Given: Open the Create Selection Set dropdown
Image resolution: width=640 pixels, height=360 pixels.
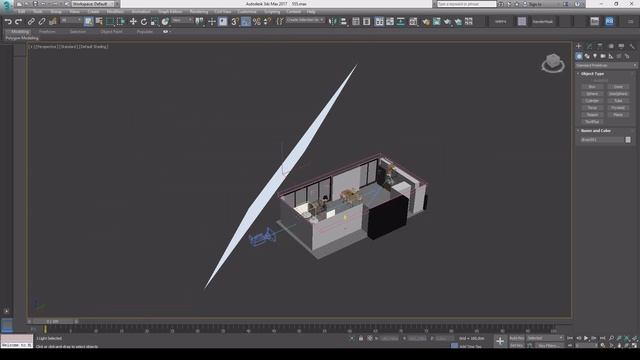Looking at the screenshot, I should coord(305,20).
